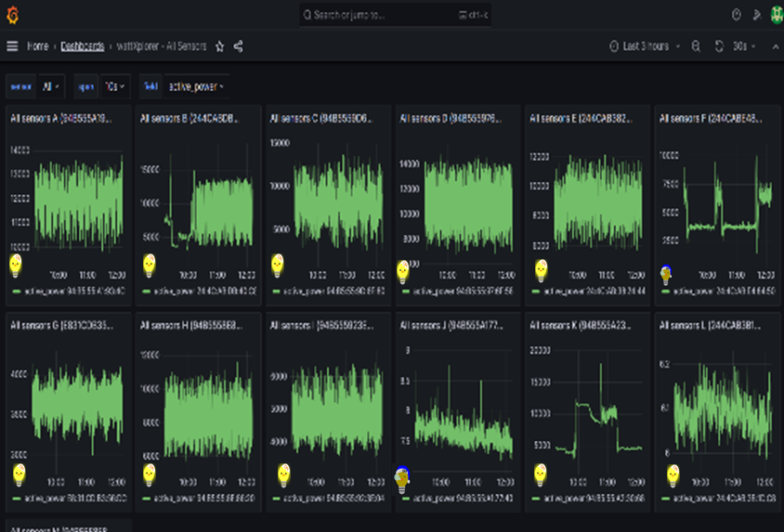Open the help icon in top bar

[737, 15]
